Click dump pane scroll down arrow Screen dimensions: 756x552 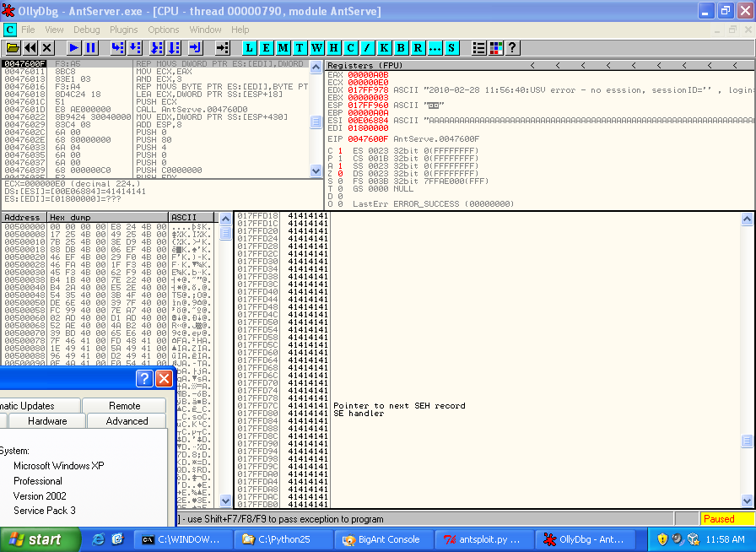point(225,501)
